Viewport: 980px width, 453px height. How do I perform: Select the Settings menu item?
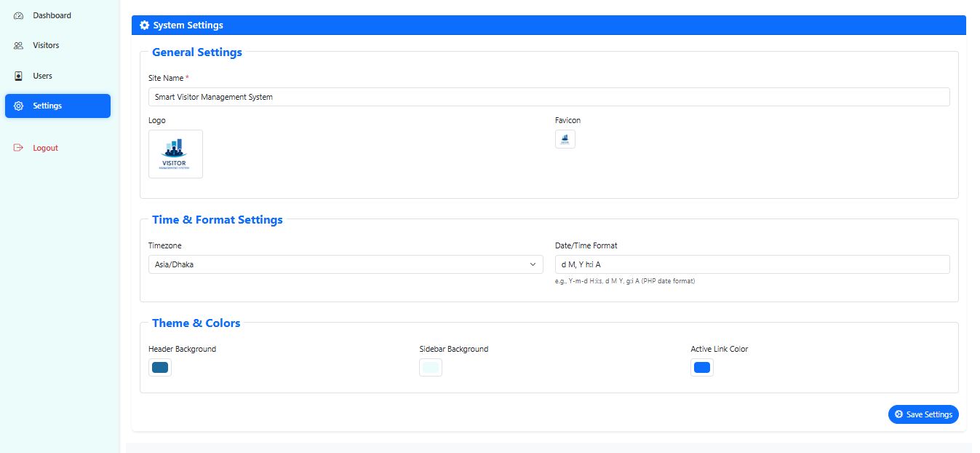(57, 106)
